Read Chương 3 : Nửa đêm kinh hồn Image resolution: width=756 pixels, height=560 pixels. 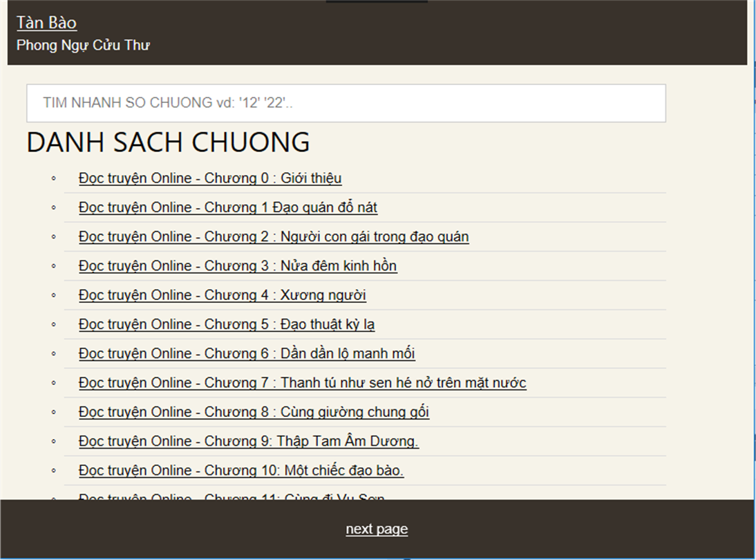point(238,265)
